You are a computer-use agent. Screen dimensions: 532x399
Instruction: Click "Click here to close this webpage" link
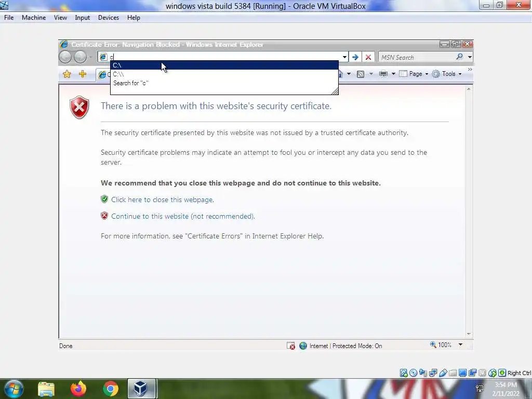click(163, 199)
